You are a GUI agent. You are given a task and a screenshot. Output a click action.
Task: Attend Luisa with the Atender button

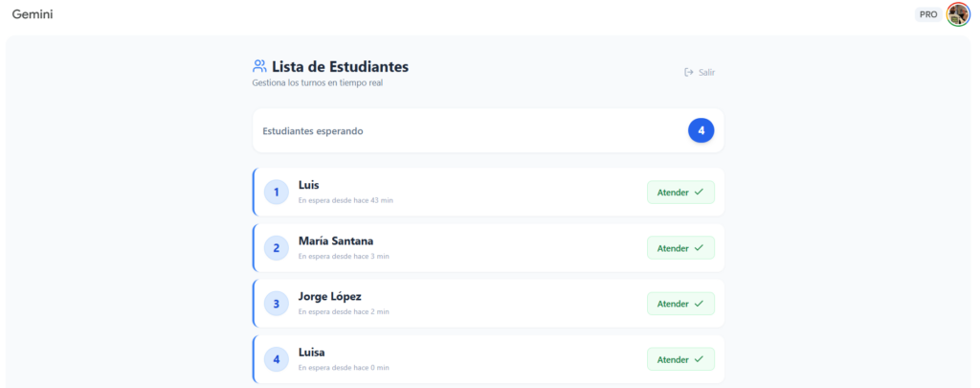(x=680, y=359)
